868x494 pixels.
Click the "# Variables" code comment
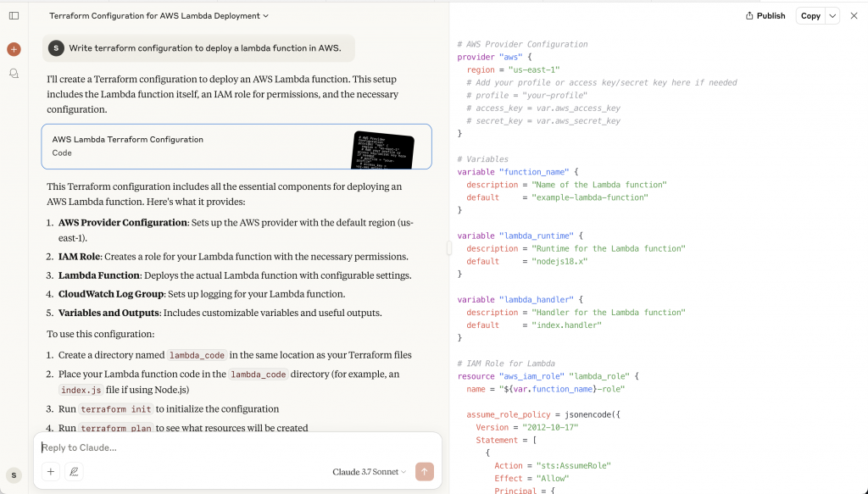pos(482,159)
